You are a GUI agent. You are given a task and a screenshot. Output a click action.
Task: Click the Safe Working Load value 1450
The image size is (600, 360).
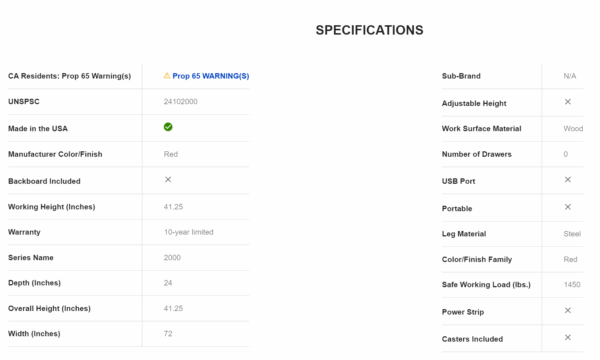tap(572, 285)
